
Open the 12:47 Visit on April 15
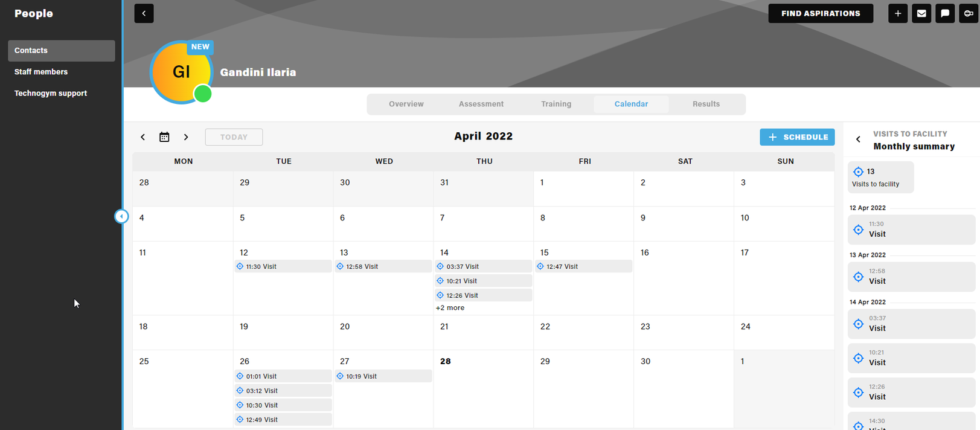tap(584, 266)
